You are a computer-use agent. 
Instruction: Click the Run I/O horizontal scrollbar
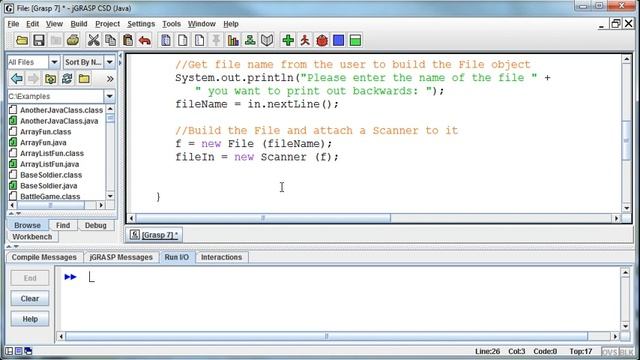pyautogui.click(x=326, y=336)
